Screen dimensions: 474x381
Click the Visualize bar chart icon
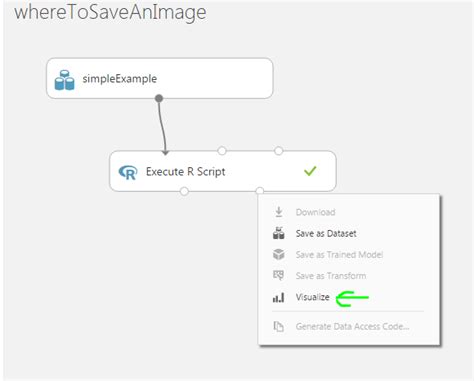(x=278, y=297)
